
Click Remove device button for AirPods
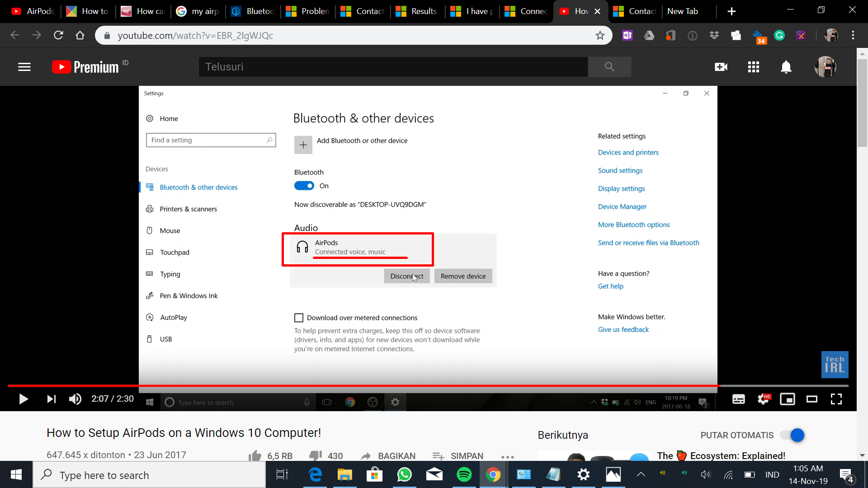click(463, 275)
